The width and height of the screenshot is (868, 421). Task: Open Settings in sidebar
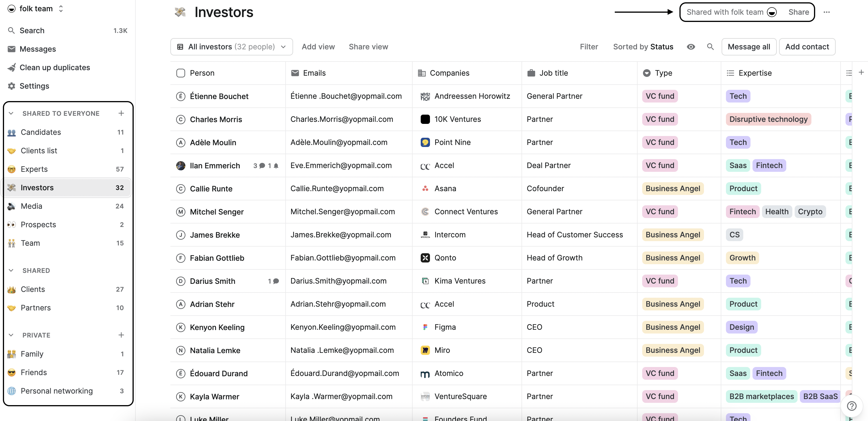pos(67,86)
